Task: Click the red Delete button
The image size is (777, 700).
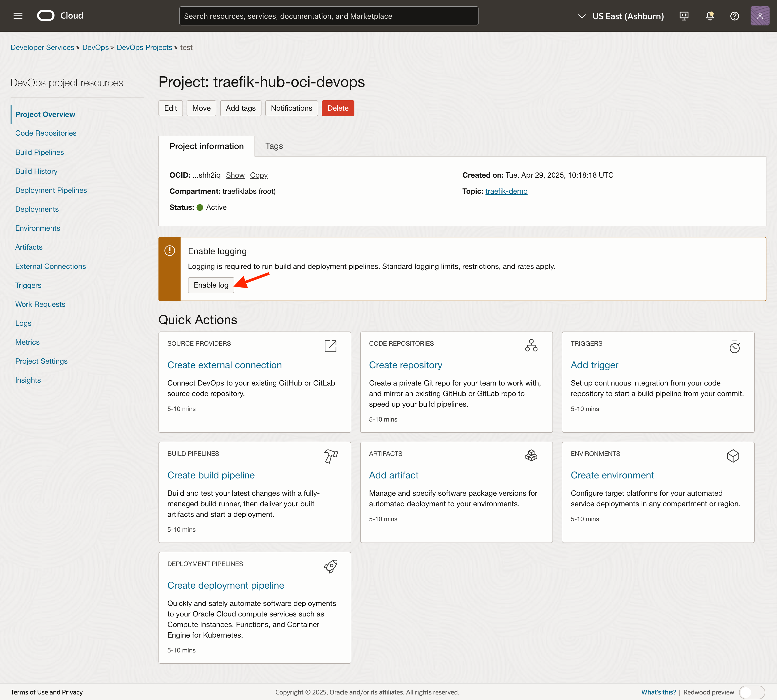Action: coord(338,109)
